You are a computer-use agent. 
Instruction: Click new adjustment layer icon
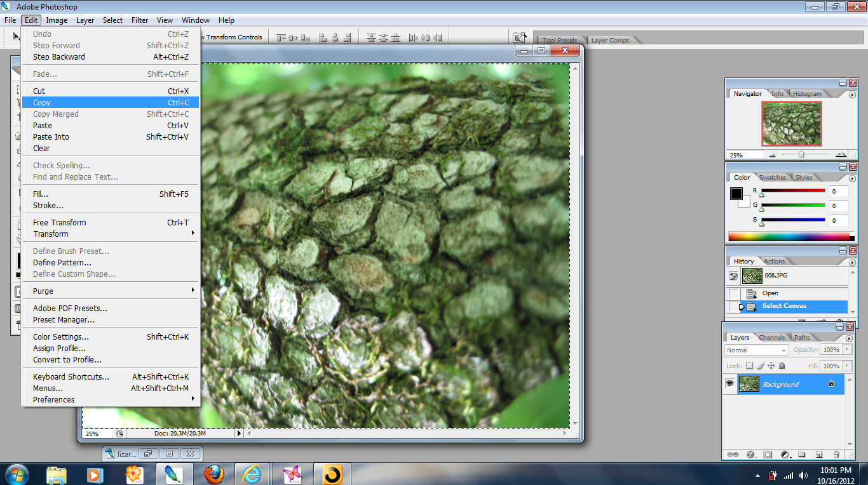tap(785, 455)
